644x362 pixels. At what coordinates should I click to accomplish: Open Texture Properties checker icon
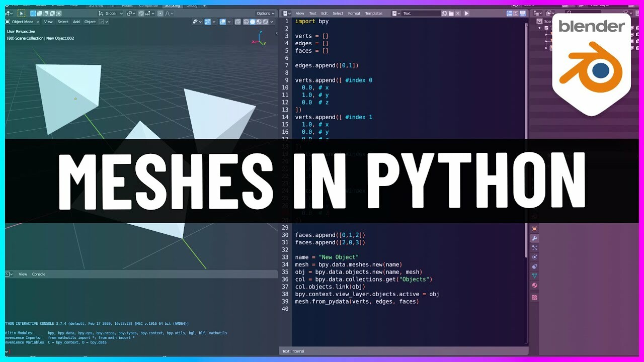(x=534, y=296)
